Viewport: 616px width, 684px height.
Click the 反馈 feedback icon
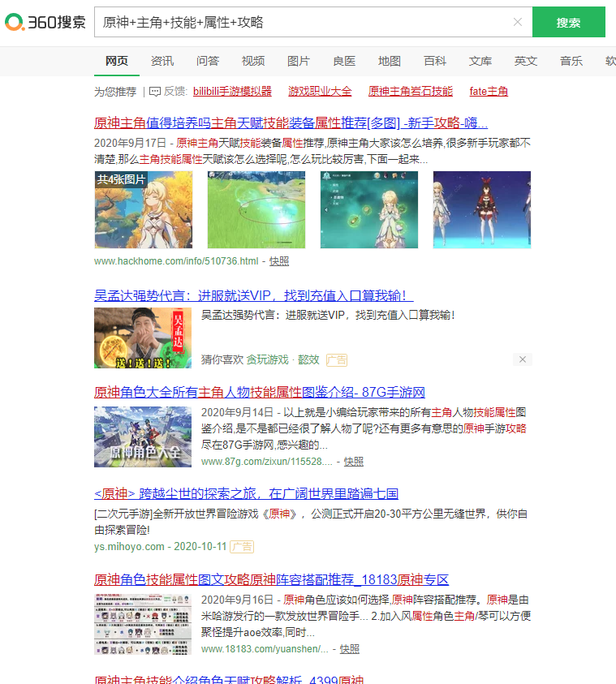coord(155,92)
